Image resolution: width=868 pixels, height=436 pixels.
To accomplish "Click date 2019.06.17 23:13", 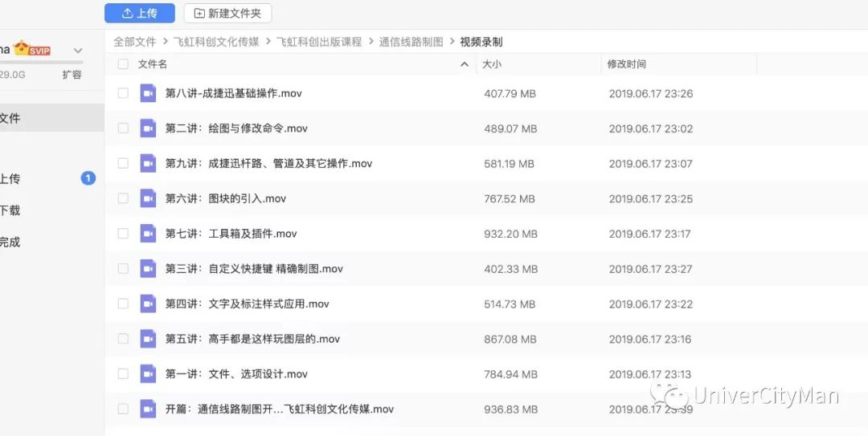I will [650, 375].
